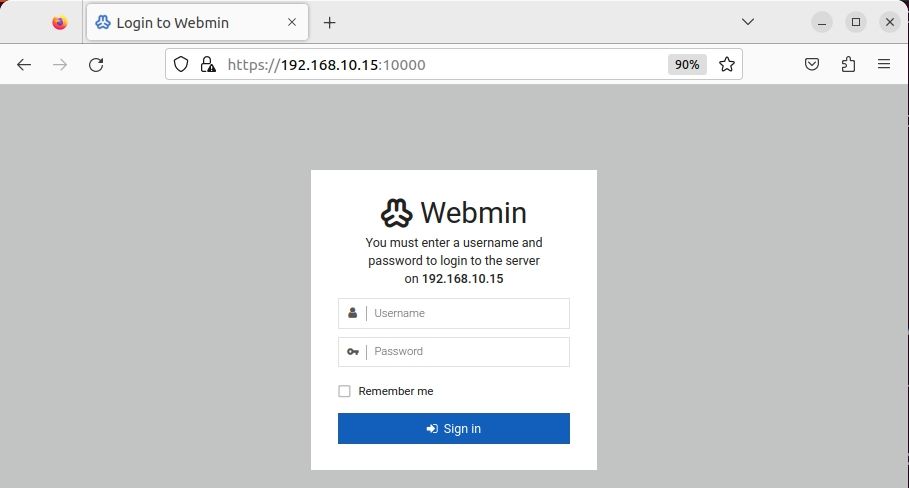The height and width of the screenshot is (488, 909).
Task: Click the address bar URL 192.168.10.15:10000
Action: point(326,64)
